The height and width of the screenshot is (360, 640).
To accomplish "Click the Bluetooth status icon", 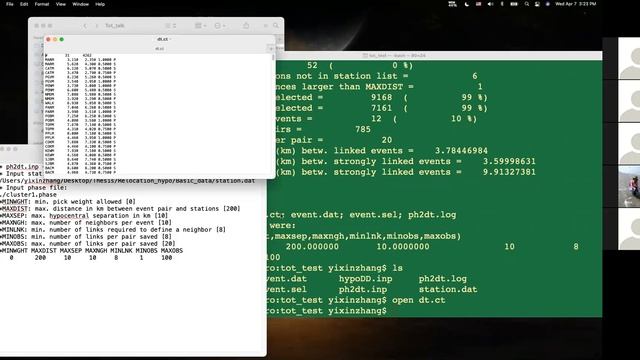I will [x=502, y=4].
